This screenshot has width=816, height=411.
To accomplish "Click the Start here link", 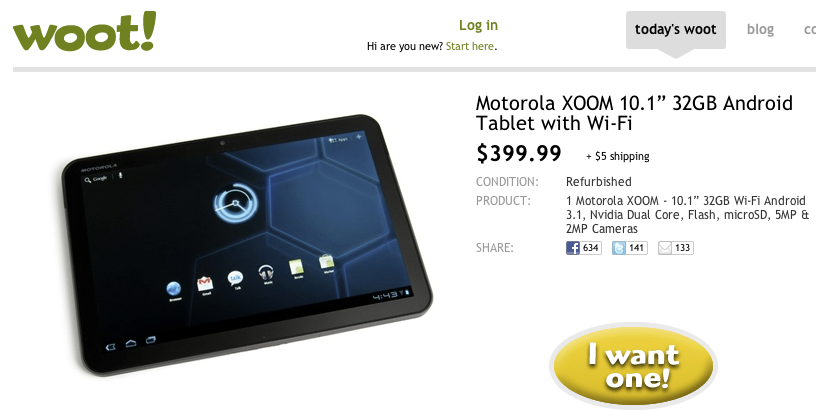I will click(469, 46).
